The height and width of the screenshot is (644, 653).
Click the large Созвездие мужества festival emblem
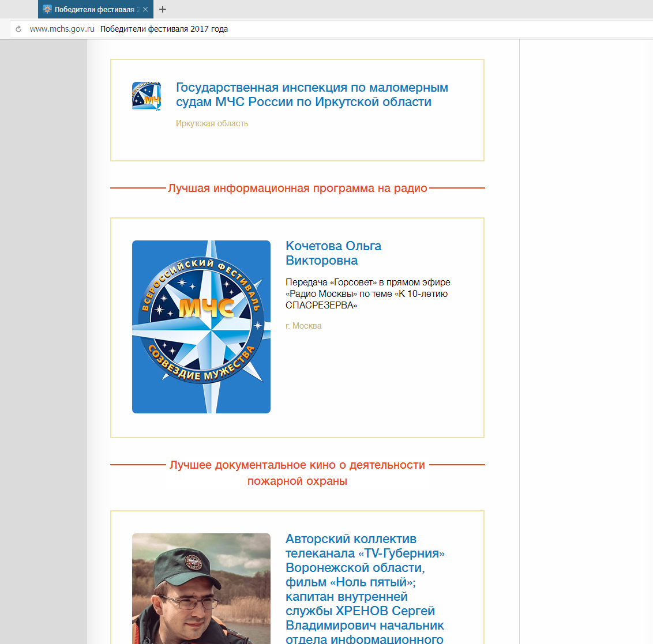point(201,326)
